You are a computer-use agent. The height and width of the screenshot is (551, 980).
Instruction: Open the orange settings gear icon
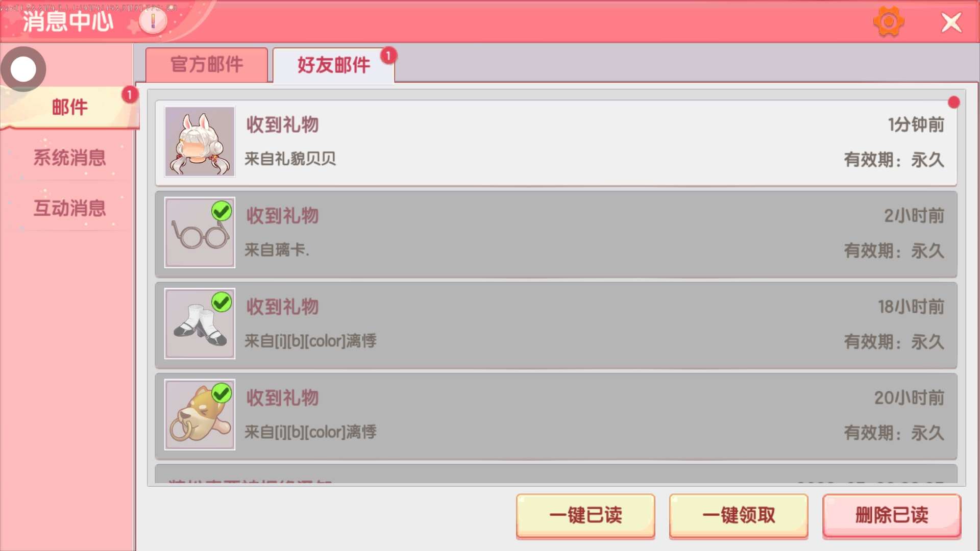pos(889,22)
